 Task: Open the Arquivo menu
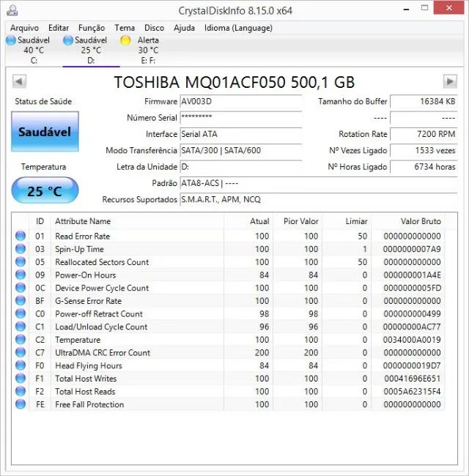click(25, 28)
